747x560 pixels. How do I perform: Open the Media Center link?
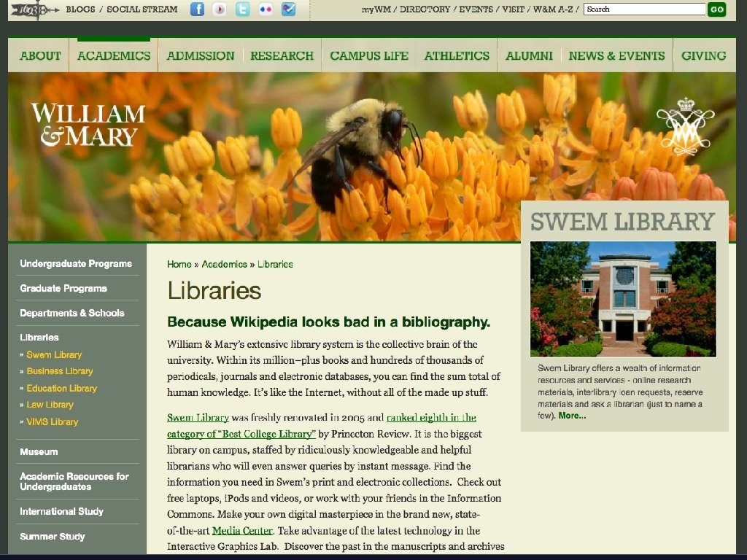pyautogui.click(x=242, y=531)
